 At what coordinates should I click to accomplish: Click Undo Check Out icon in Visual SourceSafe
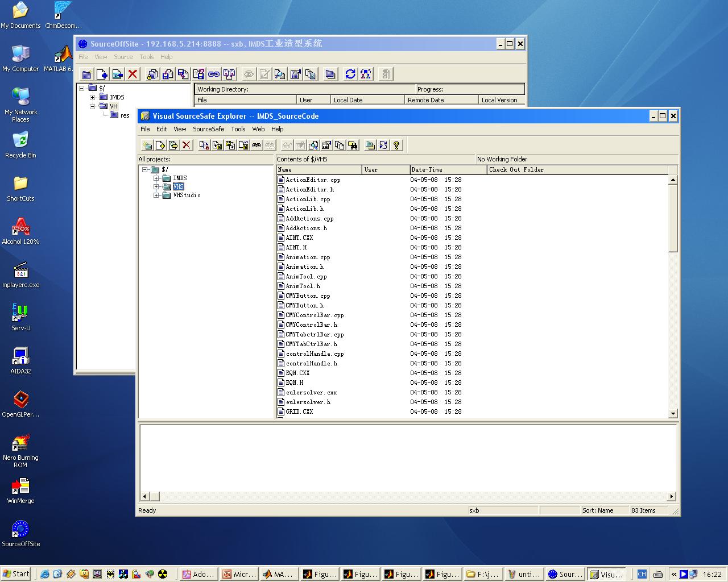[243, 145]
